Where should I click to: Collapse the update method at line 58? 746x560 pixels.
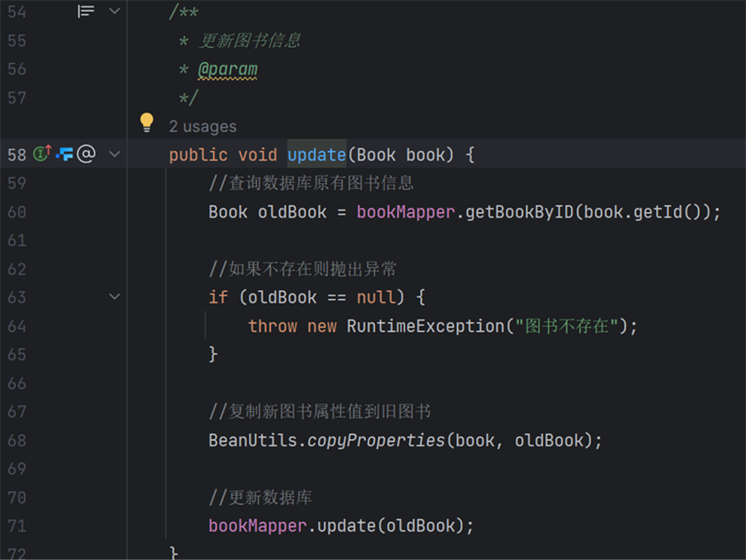pyautogui.click(x=115, y=154)
